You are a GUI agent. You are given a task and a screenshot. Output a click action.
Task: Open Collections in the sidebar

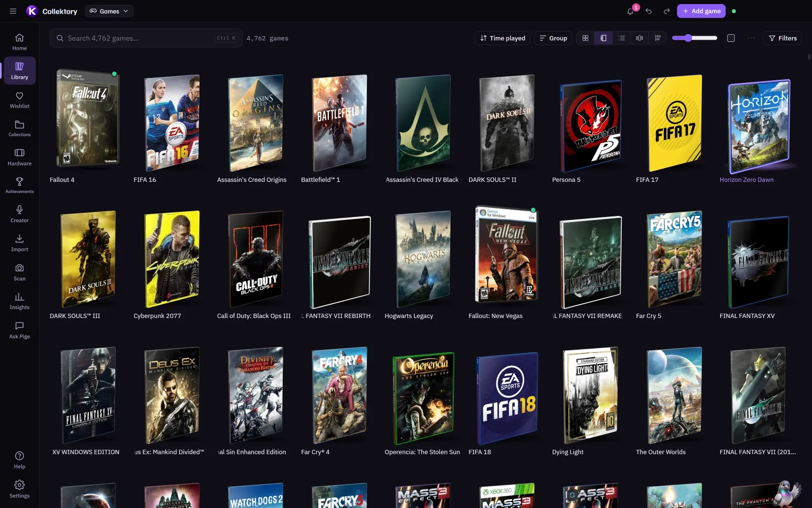tap(19, 129)
